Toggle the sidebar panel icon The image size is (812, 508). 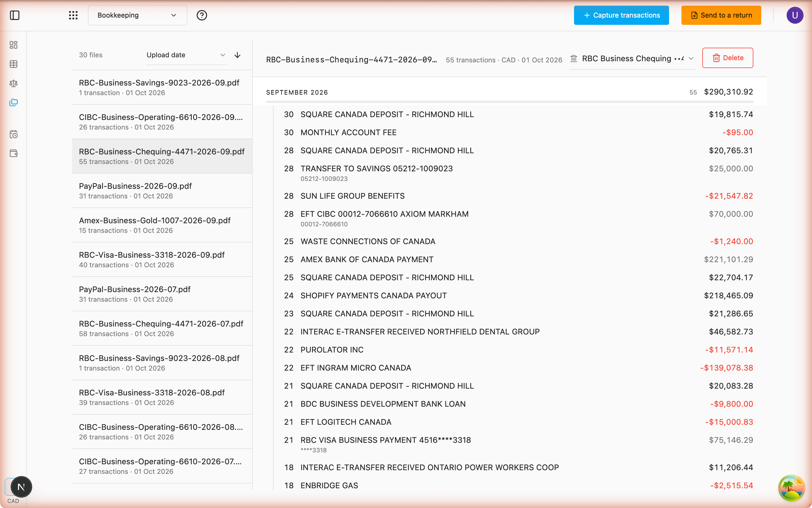pos(14,15)
